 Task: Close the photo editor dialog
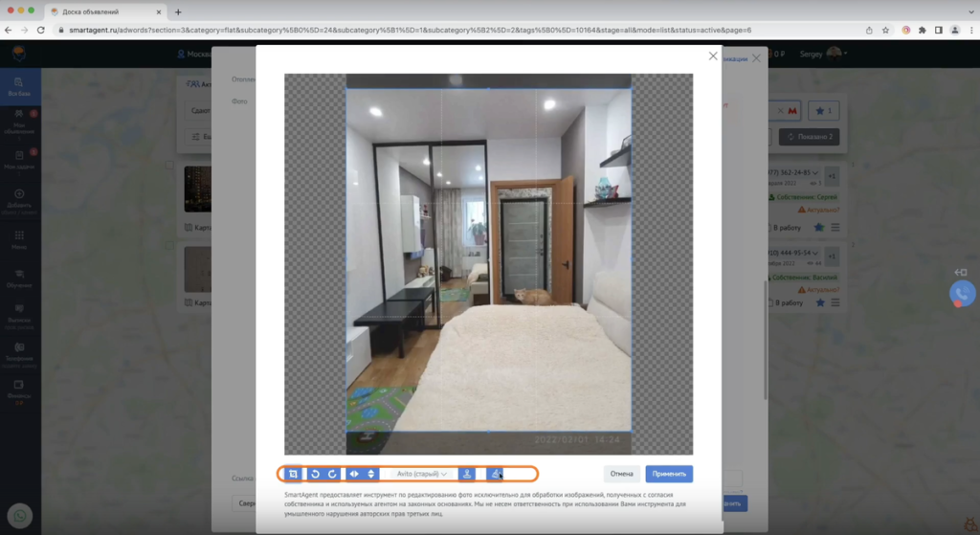713,56
